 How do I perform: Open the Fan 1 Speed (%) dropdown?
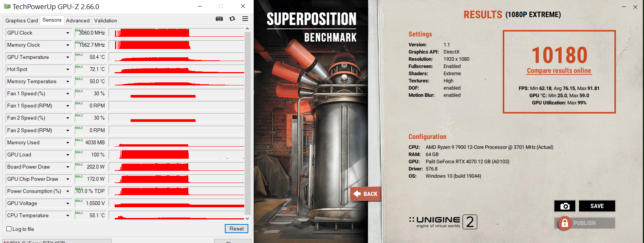coord(68,94)
